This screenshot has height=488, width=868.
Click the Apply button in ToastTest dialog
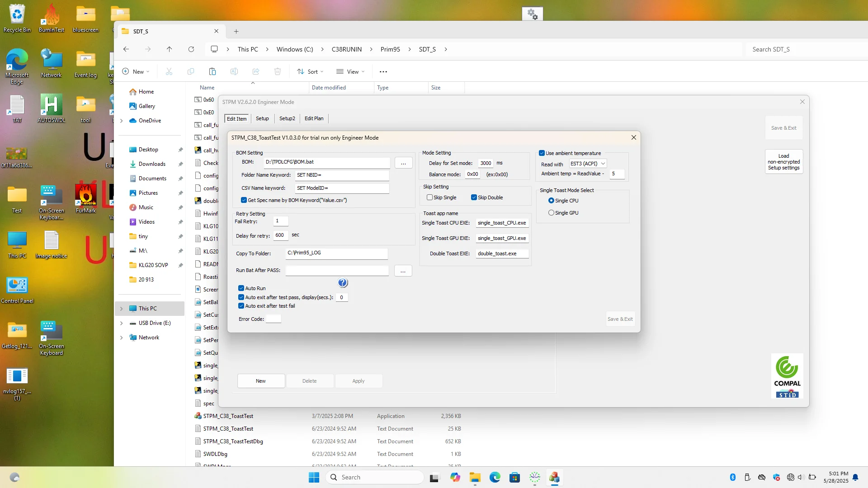pyautogui.click(x=359, y=380)
